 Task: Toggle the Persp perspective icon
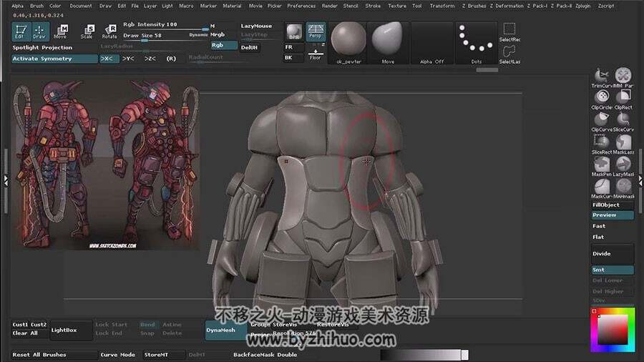point(316,32)
